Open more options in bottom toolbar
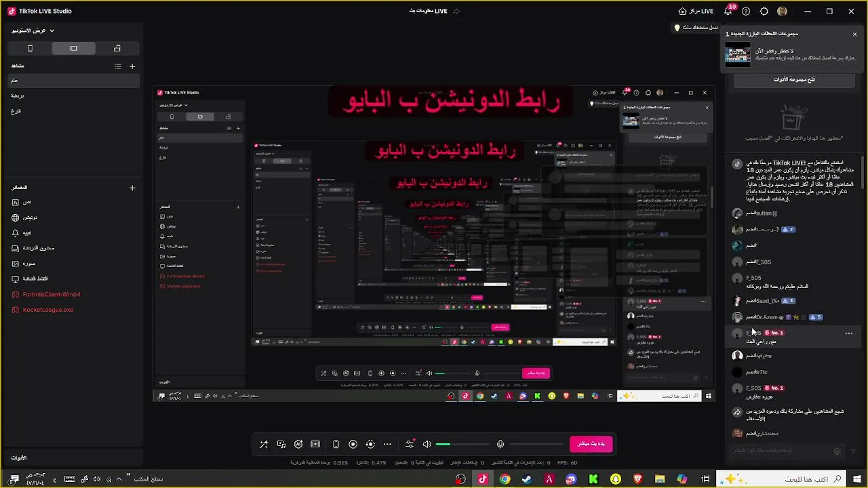 point(387,444)
